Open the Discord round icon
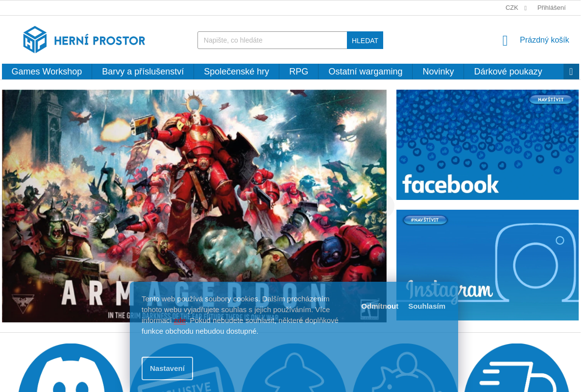The image size is (588, 392). [71, 368]
